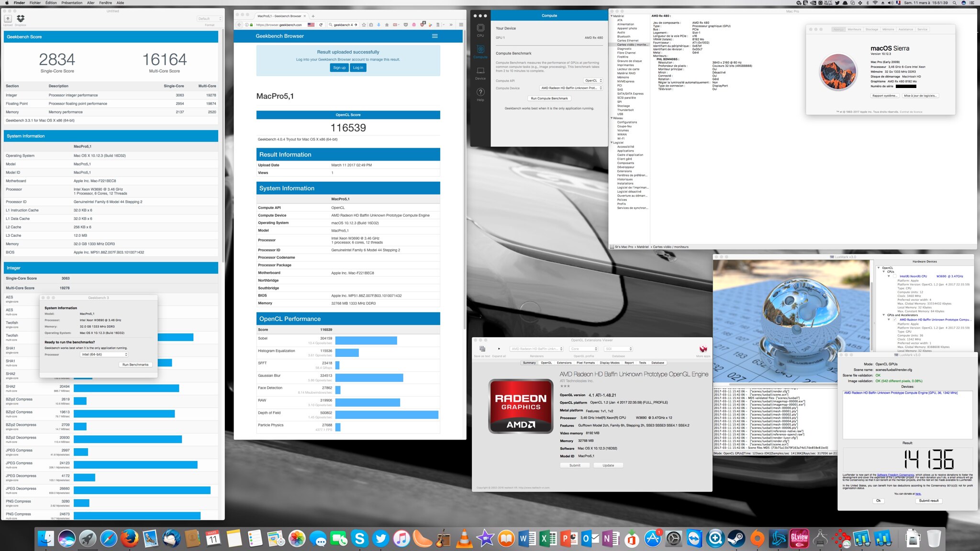The image size is (980, 551).
Task: Click the Ok button in LuxMark result dialog
Action: coord(879,501)
